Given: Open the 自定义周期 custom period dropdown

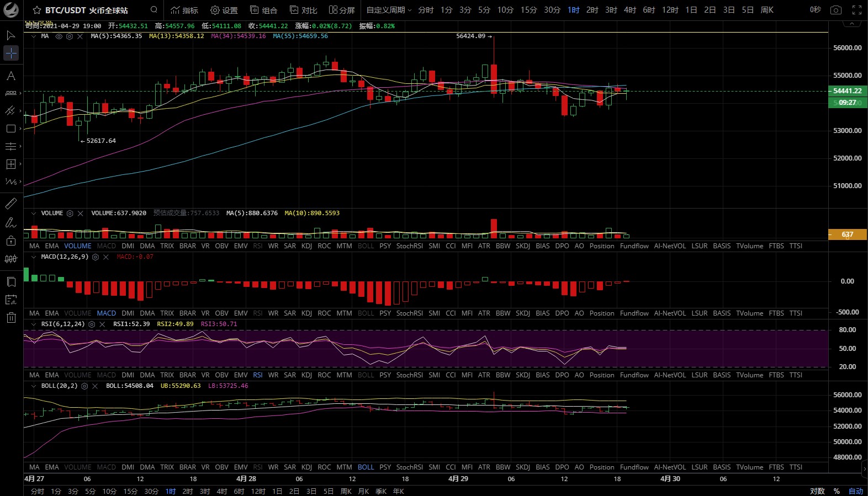Looking at the screenshot, I should pyautogui.click(x=389, y=10).
